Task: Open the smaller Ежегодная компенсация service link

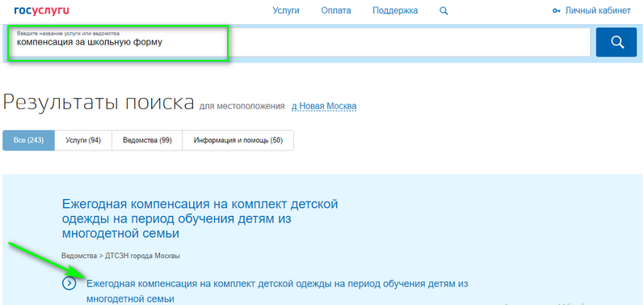Action: pos(277,291)
